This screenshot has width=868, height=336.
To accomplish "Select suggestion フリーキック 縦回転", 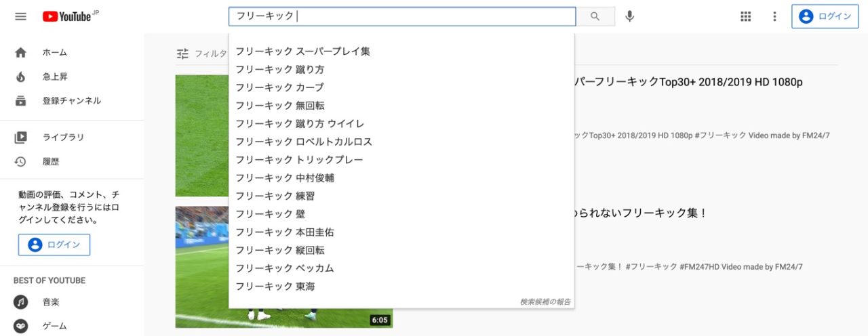I will click(x=401, y=250).
